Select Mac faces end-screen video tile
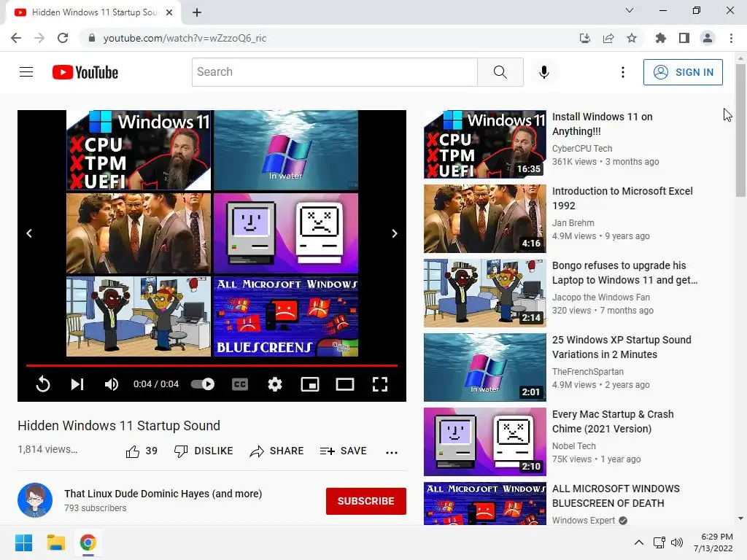Image resolution: width=747 pixels, height=560 pixels. pos(286,233)
